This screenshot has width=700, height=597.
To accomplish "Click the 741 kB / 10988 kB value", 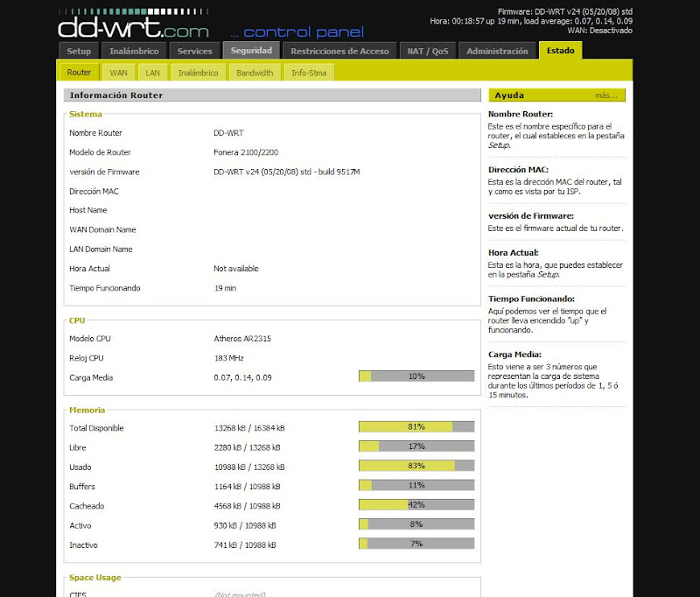I will click(x=245, y=544).
